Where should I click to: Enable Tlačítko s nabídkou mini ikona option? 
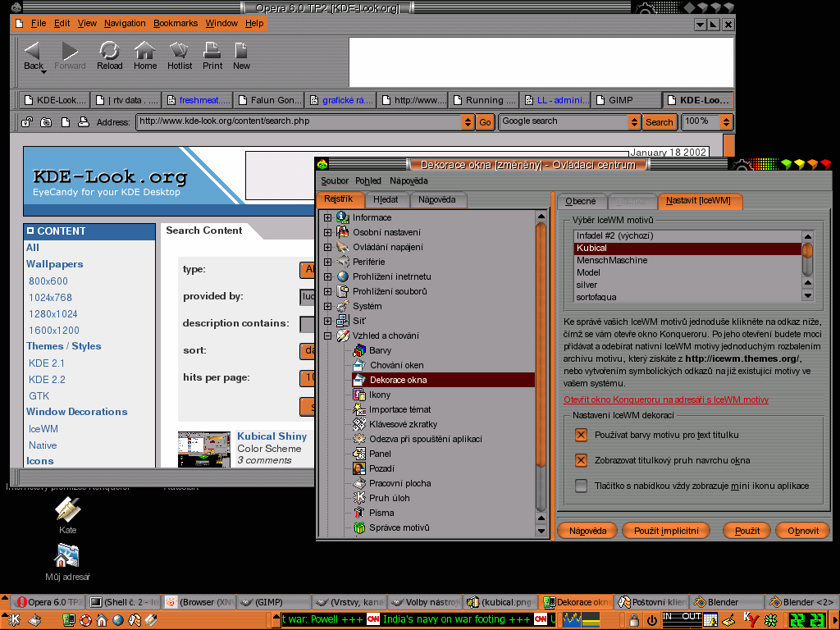click(x=581, y=486)
